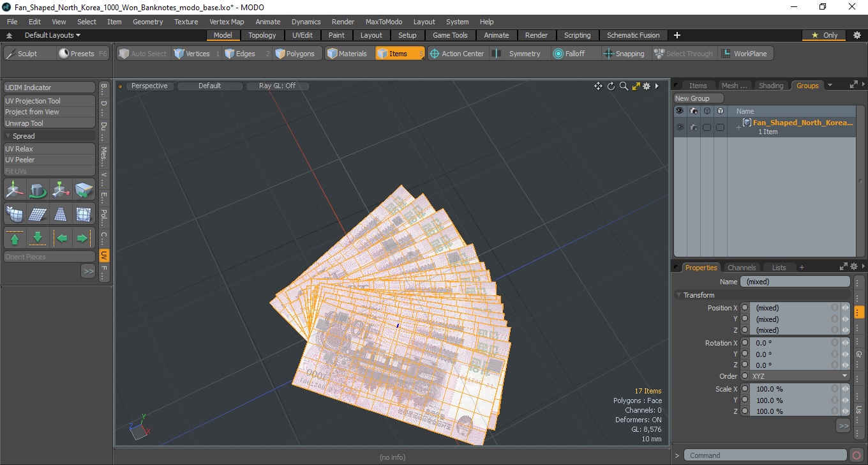Click the render camera column header icon

pyautogui.click(x=693, y=111)
